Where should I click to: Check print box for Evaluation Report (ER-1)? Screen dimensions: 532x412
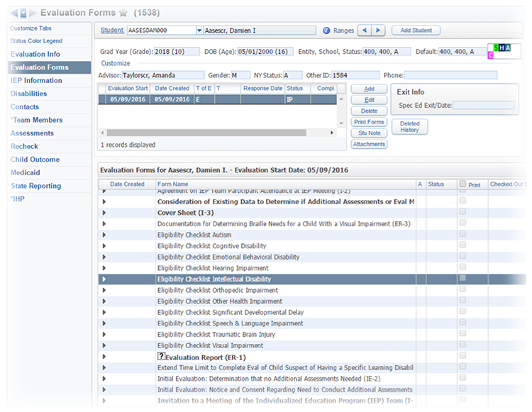pos(462,356)
